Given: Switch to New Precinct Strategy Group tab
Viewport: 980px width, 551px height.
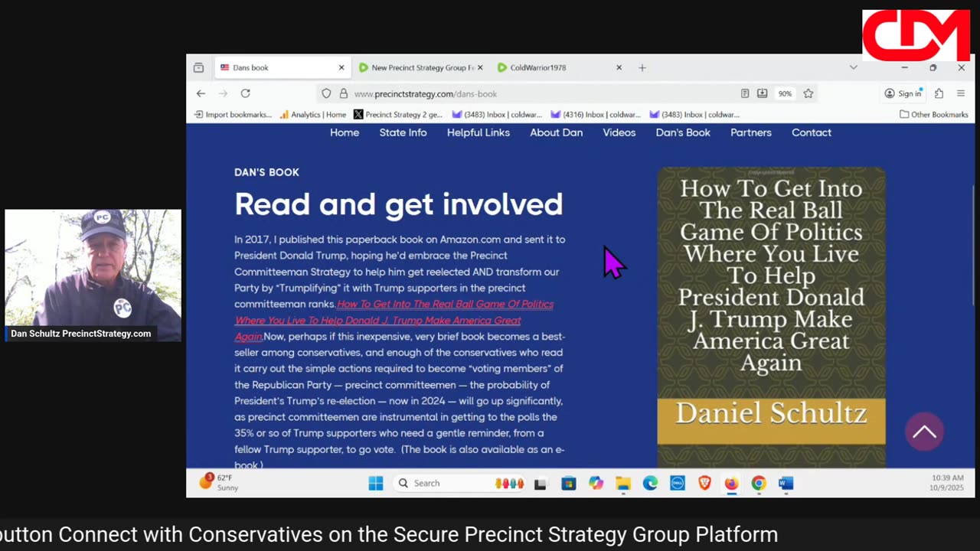Looking at the screenshot, I should (420, 67).
